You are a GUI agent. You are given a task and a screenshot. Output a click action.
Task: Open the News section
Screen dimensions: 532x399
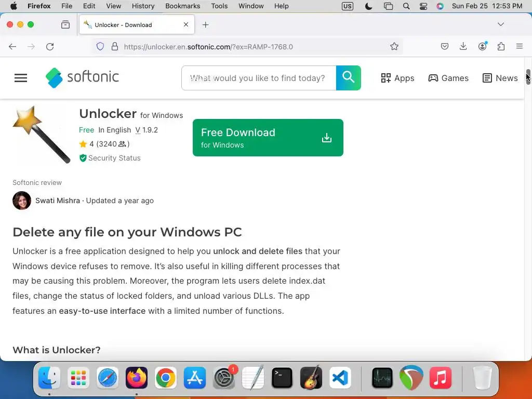(500, 78)
